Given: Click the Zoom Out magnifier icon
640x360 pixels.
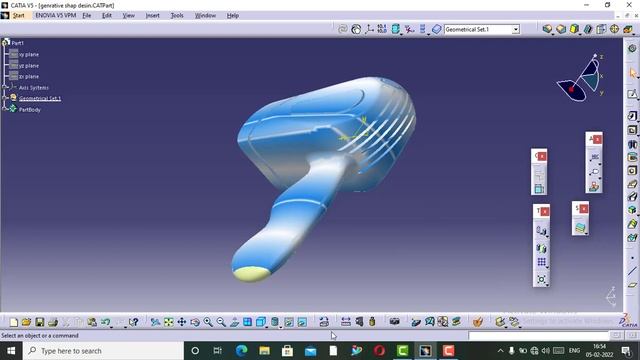Looking at the screenshot, I should click(x=221, y=322).
